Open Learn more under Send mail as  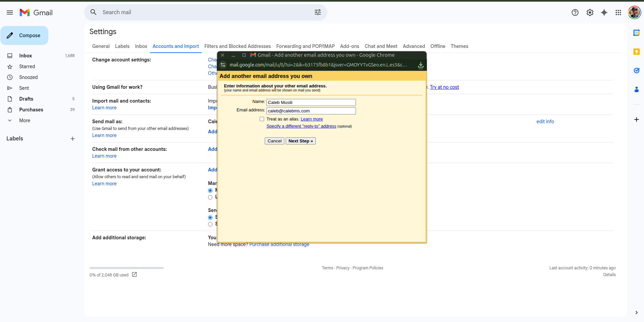point(104,135)
